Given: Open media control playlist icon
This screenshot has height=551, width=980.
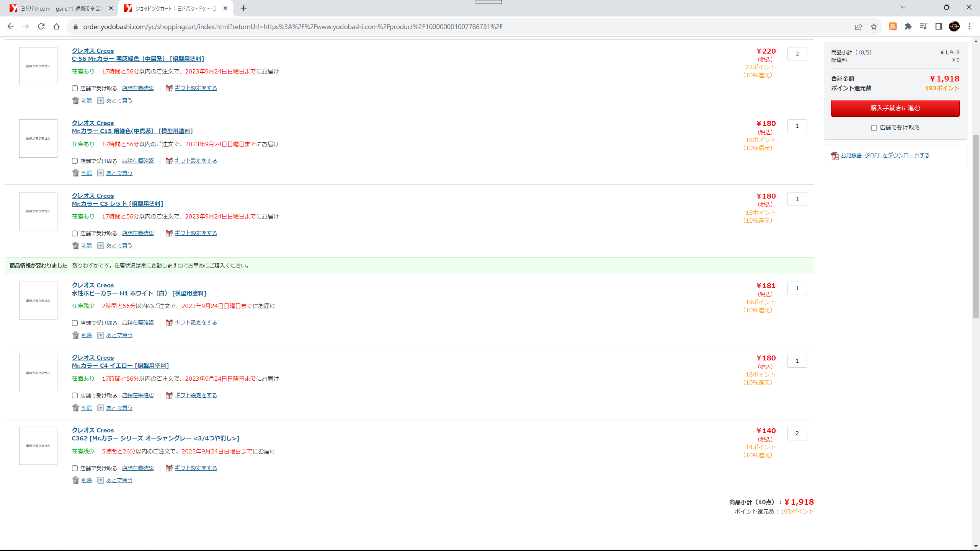Looking at the screenshot, I should click(923, 26).
